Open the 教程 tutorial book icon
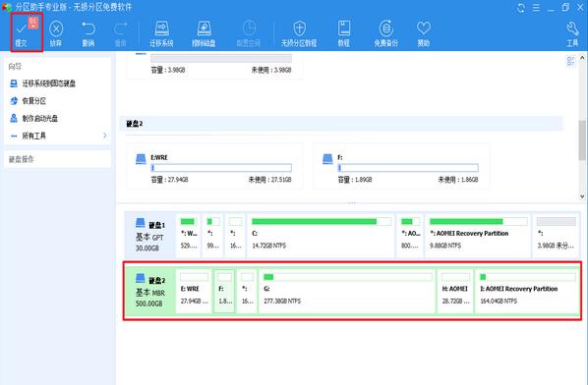The width and height of the screenshot is (588, 385). tap(344, 28)
